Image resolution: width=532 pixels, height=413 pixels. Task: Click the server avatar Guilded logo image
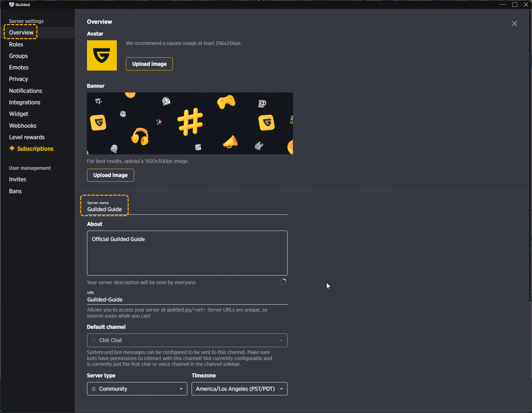coord(102,55)
